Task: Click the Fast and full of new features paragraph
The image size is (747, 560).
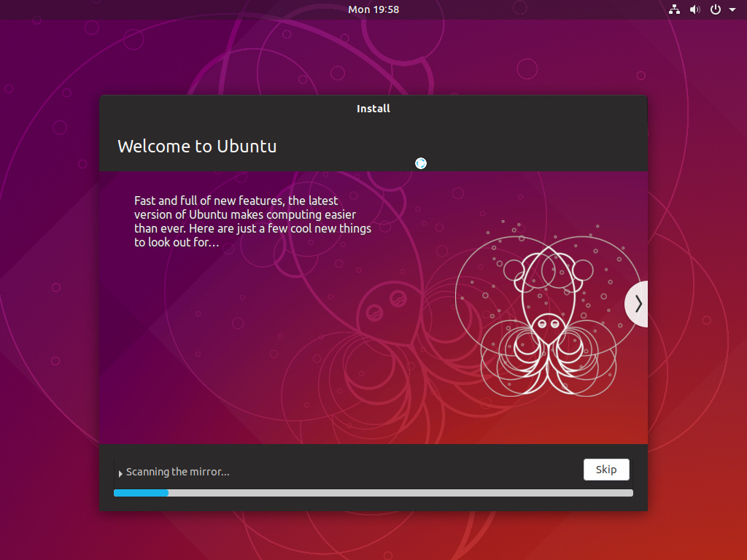Action: click(252, 222)
